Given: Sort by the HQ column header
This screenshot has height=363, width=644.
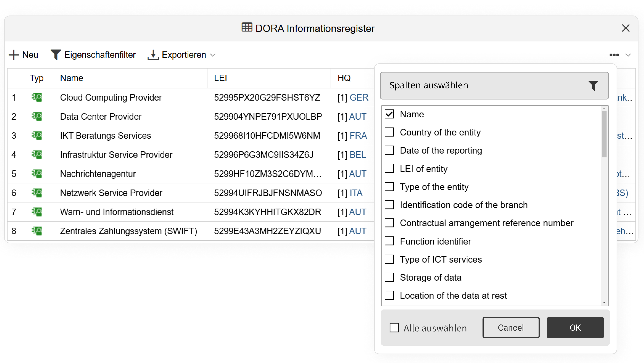Looking at the screenshot, I should (344, 78).
